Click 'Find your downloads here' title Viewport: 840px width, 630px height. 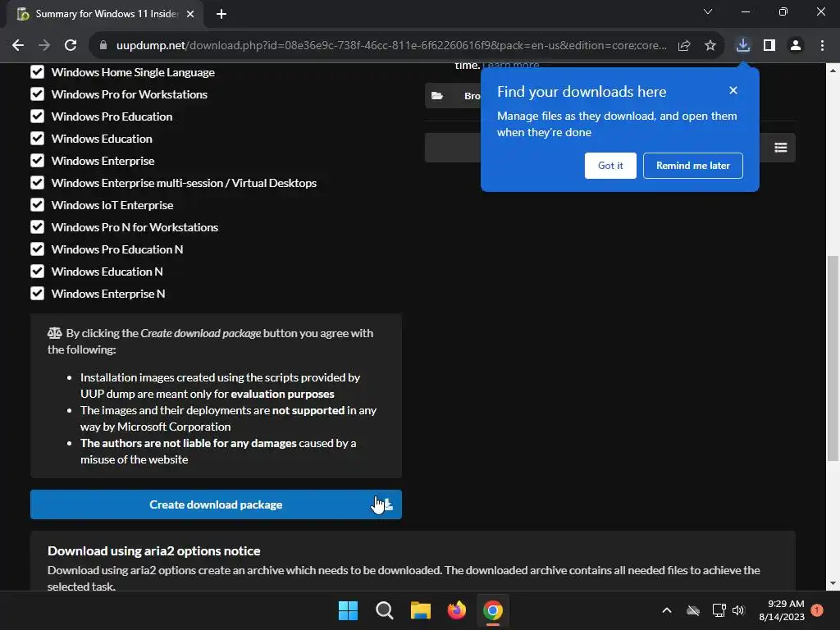(582, 92)
